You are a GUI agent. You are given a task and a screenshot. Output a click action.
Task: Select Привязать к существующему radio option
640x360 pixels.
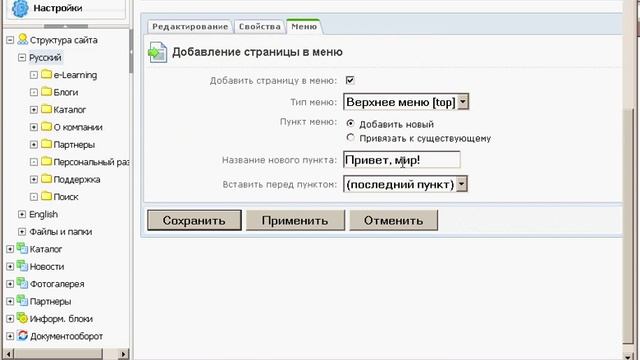click(x=350, y=138)
